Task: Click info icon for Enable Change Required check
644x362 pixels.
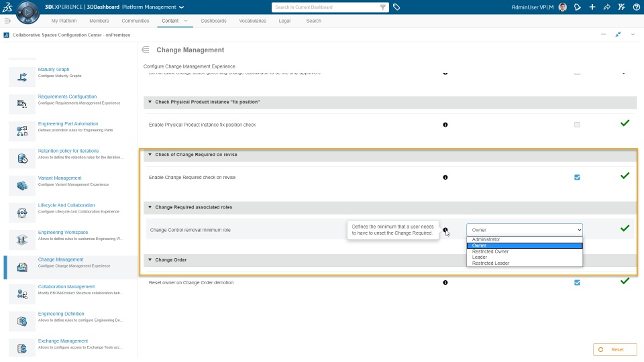Action: (445, 177)
